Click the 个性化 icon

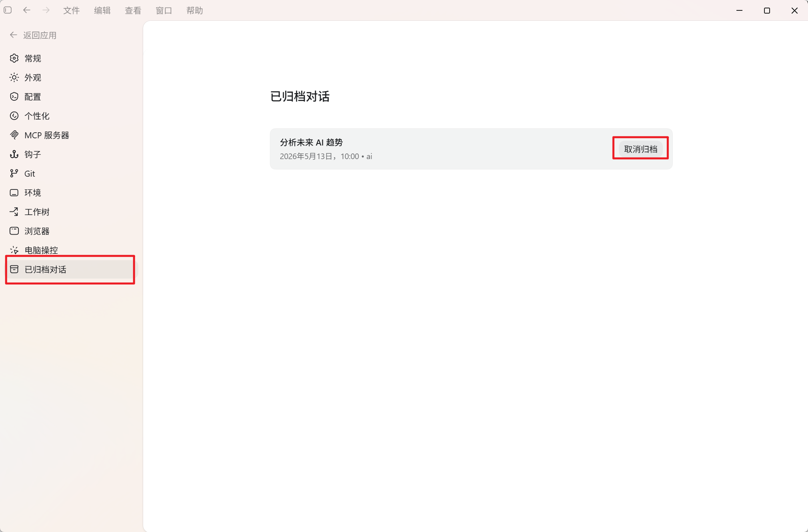pyautogui.click(x=14, y=116)
